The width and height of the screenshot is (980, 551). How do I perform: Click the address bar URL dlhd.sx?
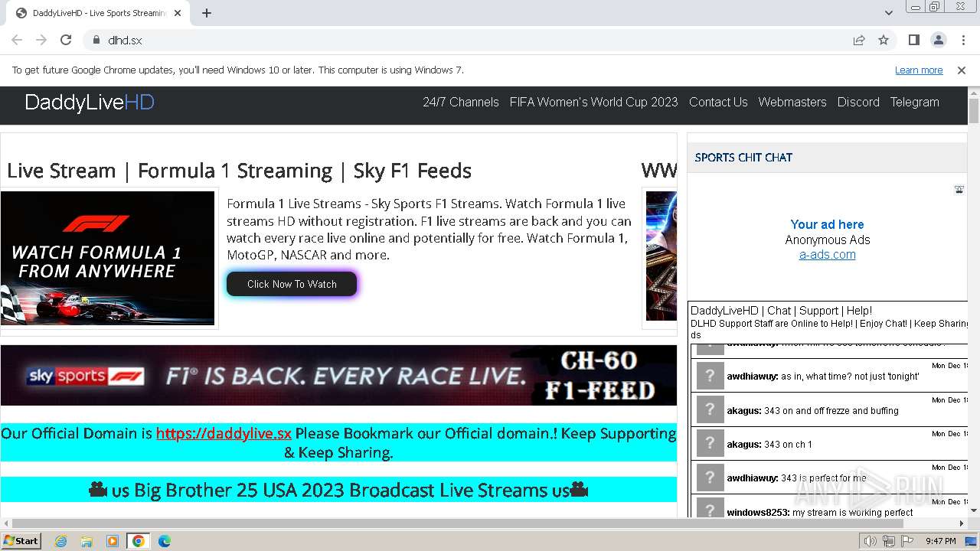click(125, 41)
